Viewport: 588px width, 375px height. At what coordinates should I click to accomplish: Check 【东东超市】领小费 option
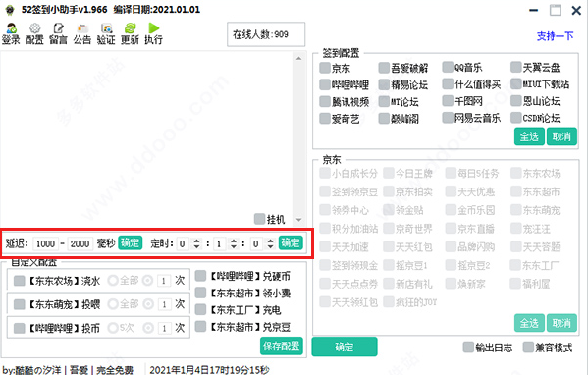[200, 293]
